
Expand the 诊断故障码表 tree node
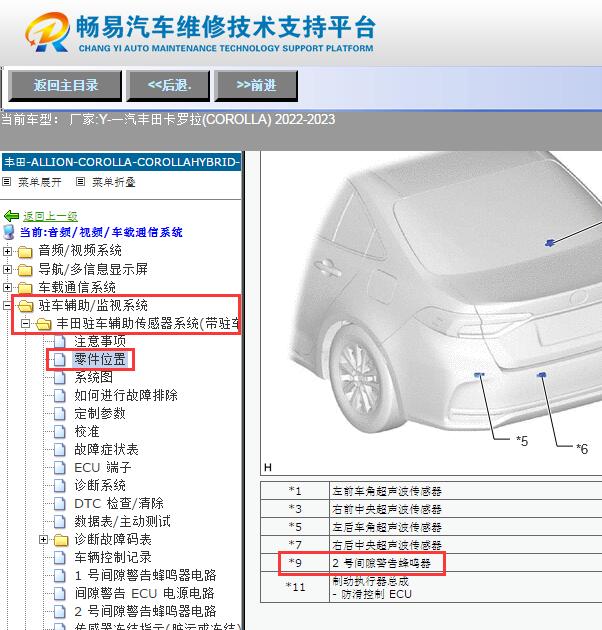(x=43, y=540)
